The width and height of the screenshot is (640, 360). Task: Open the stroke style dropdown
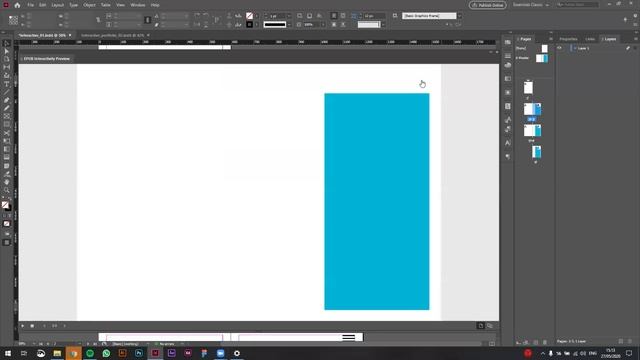pyautogui.click(x=289, y=24)
